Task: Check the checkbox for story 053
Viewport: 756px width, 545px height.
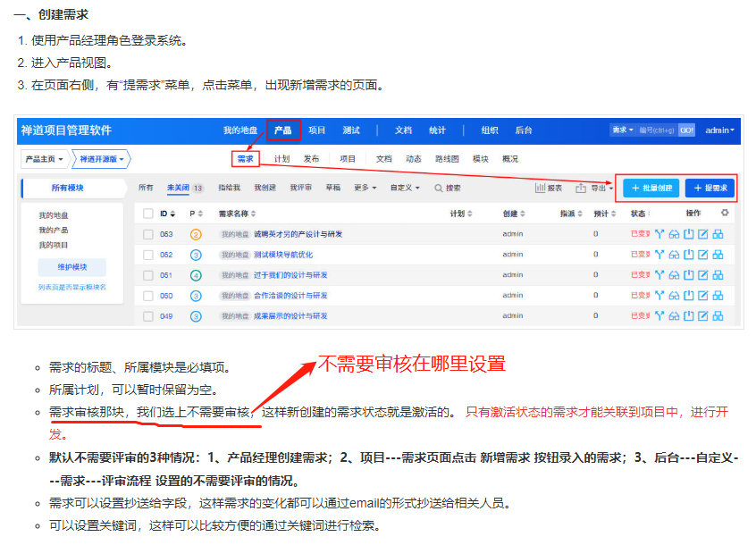Action: [x=148, y=234]
